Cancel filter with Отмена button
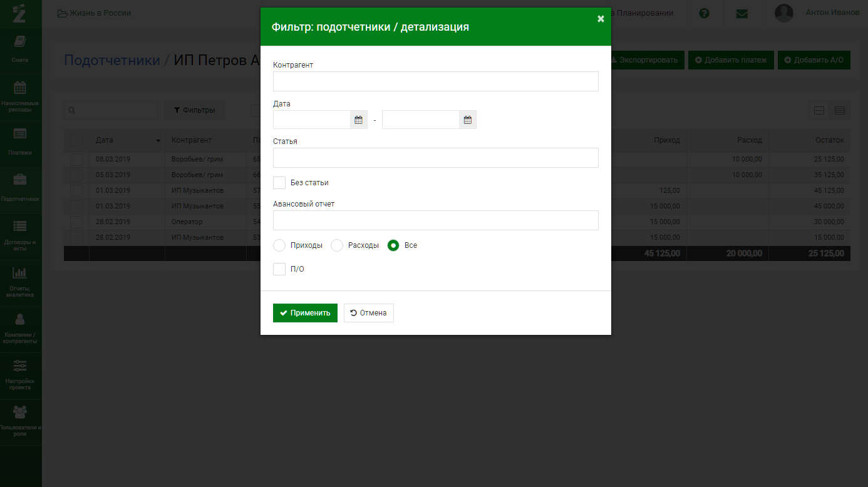This screenshot has height=487, width=868. 369,313
